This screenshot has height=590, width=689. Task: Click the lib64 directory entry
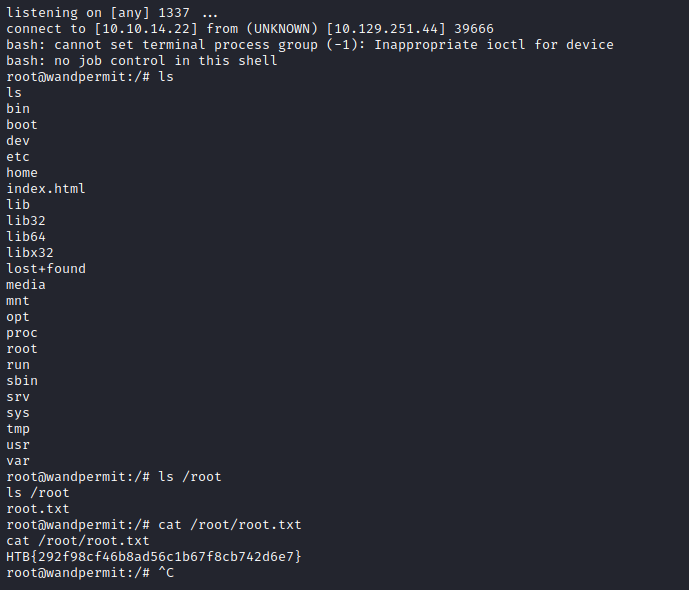point(26,236)
